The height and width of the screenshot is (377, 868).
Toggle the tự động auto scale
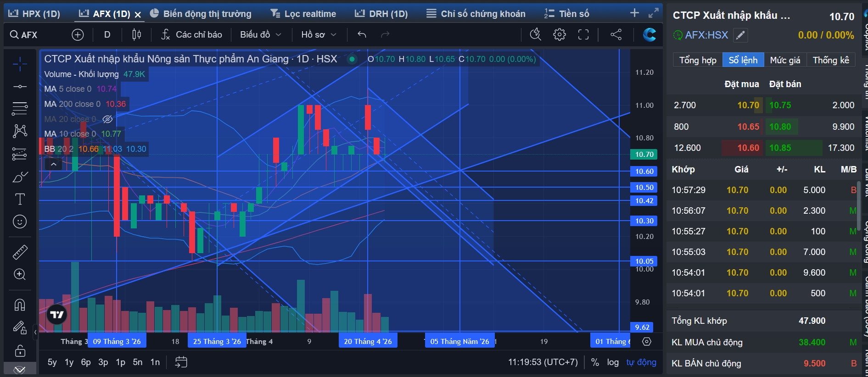(641, 362)
